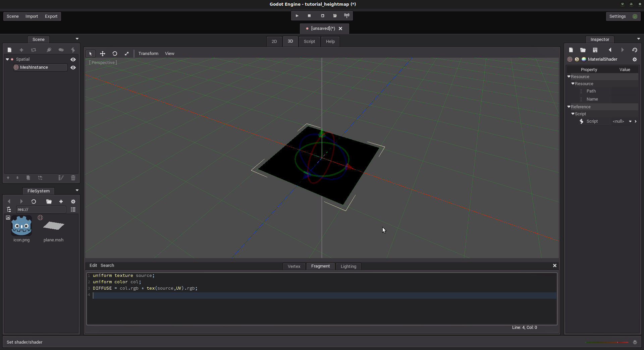
Task: Hide the Spatial node with eye icon
Action: (x=73, y=59)
